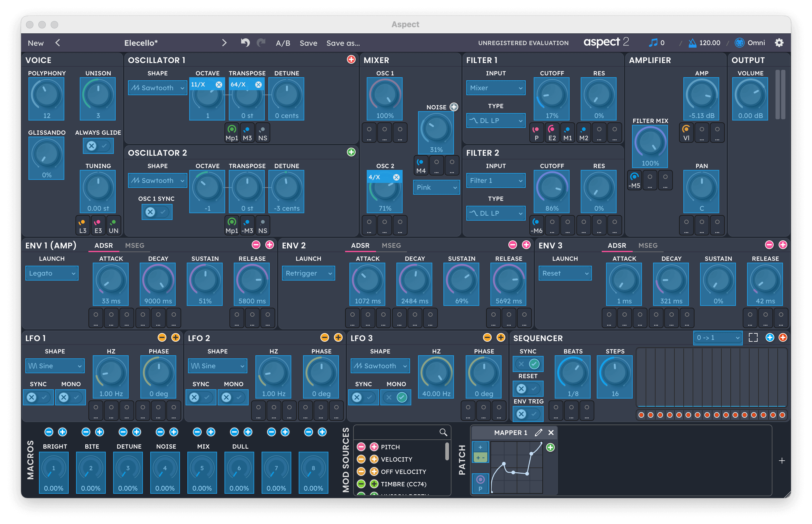Screen dimensions: 812x524
Task: Open settings with the gear icon
Action: tap(779, 43)
